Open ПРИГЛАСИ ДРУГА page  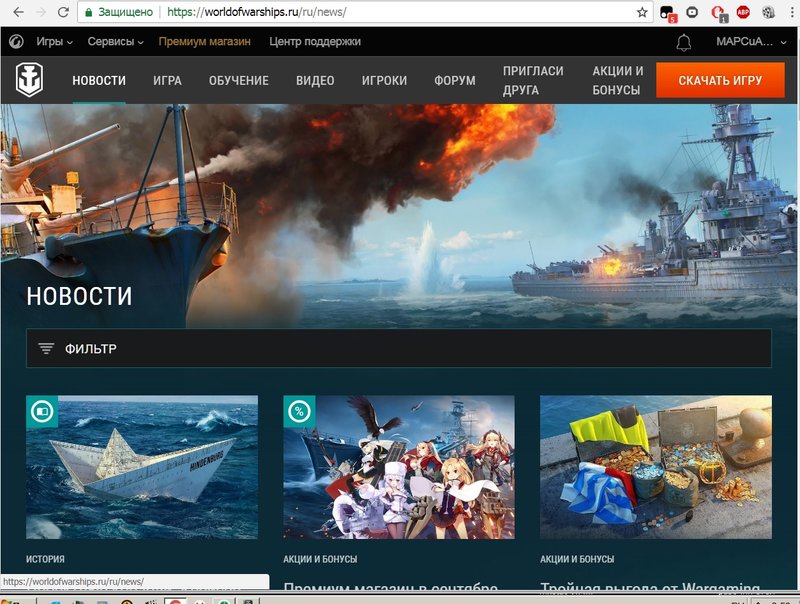click(x=533, y=81)
